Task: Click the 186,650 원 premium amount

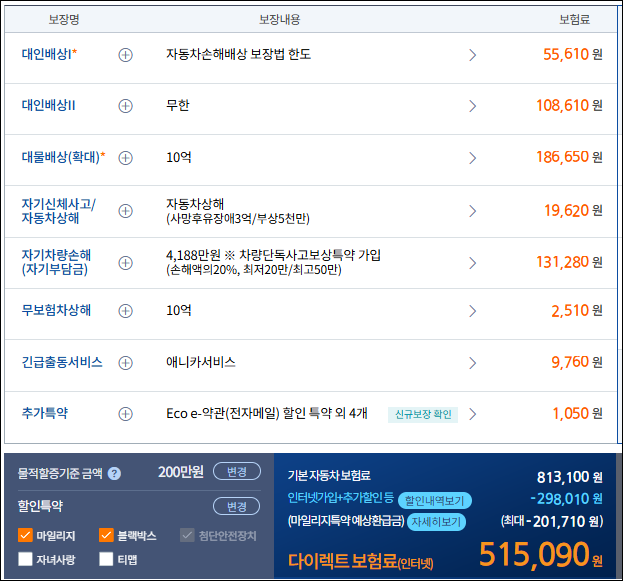Action: coord(569,157)
